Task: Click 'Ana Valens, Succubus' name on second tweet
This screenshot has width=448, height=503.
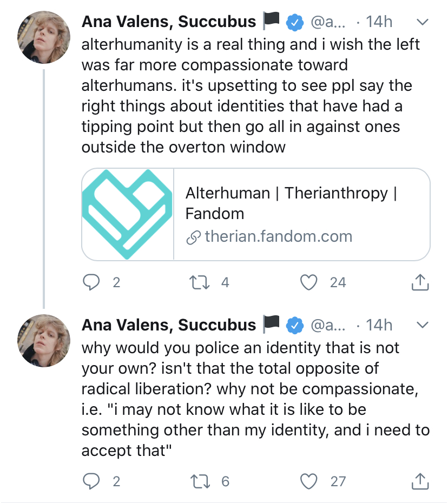Action: [168, 325]
